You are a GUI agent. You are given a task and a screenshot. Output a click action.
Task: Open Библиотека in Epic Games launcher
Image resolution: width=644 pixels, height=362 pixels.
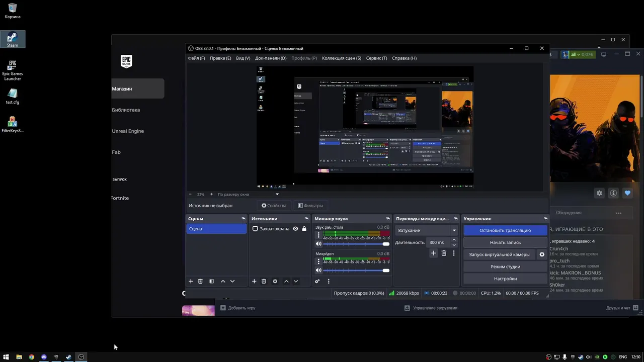126,110
